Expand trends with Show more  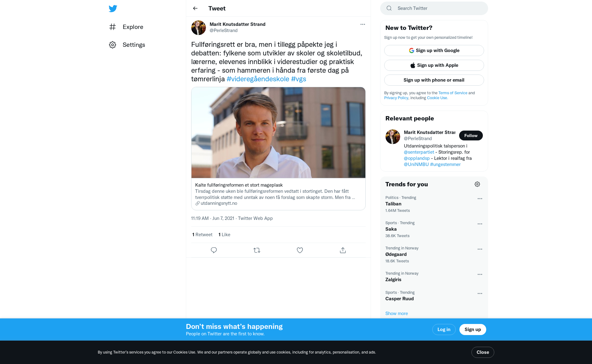click(397, 313)
